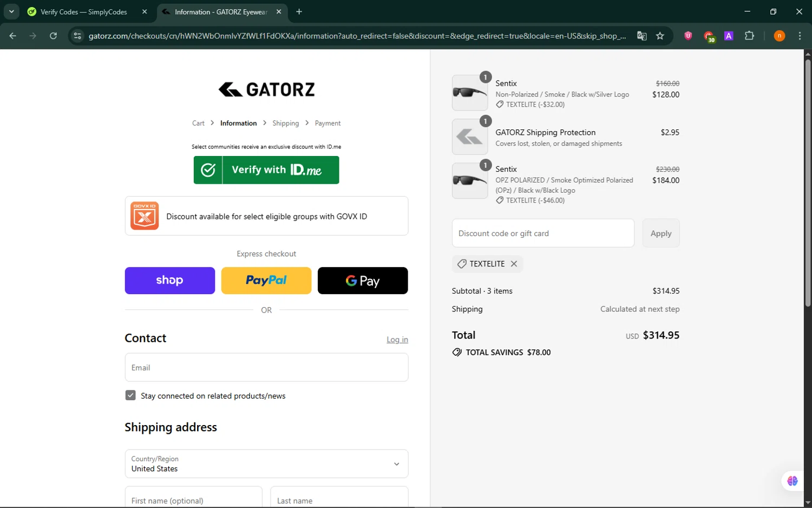Screen dimensions: 812x508
Task: Click the Sentix OPZ Polarized thumbnail
Action: [x=470, y=180]
